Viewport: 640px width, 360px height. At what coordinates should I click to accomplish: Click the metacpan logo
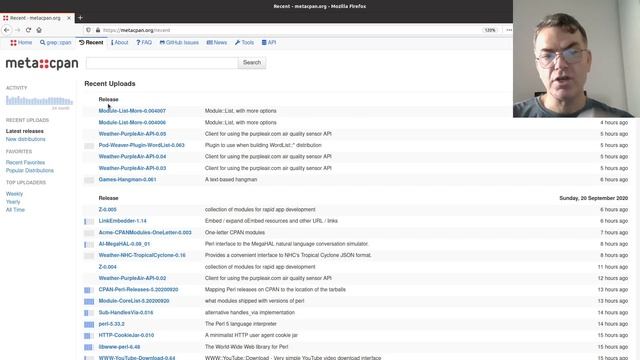tap(42, 63)
